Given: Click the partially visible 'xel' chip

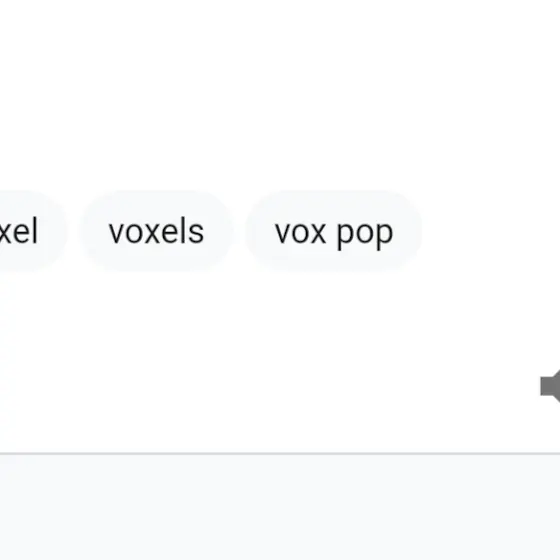Looking at the screenshot, I should (29, 231).
